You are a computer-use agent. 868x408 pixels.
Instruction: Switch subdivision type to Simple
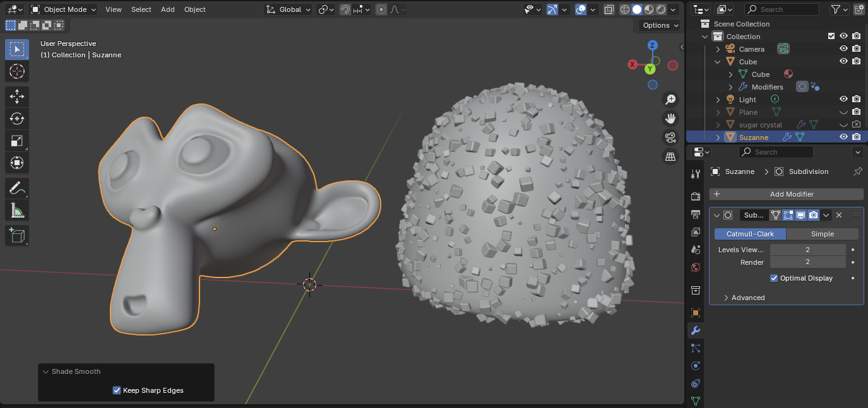[x=822, y=234]
